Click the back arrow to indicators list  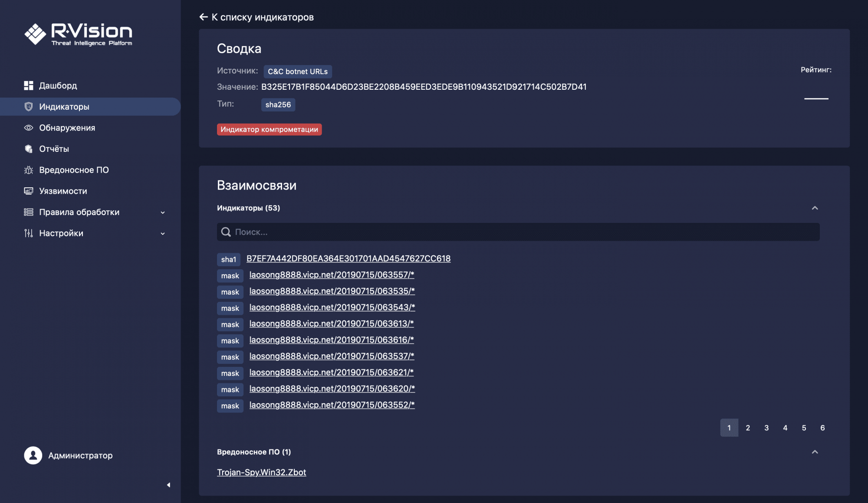point(204,17)
